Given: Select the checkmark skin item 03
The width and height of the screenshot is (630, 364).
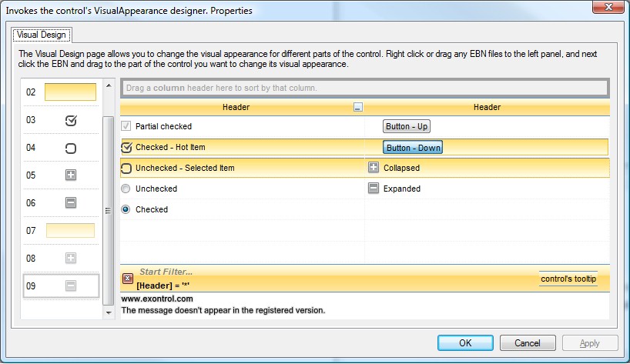Looking at the screenshot, I should (71, 120).
